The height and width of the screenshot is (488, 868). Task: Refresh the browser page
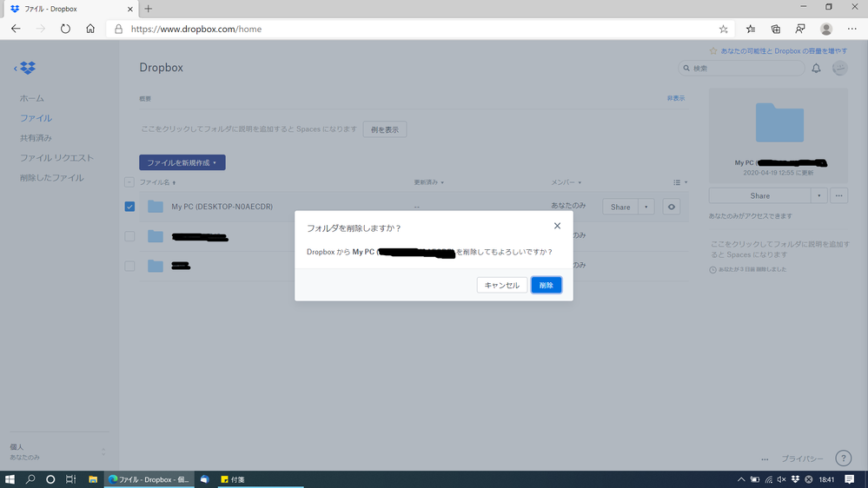(x=65, y=29)
